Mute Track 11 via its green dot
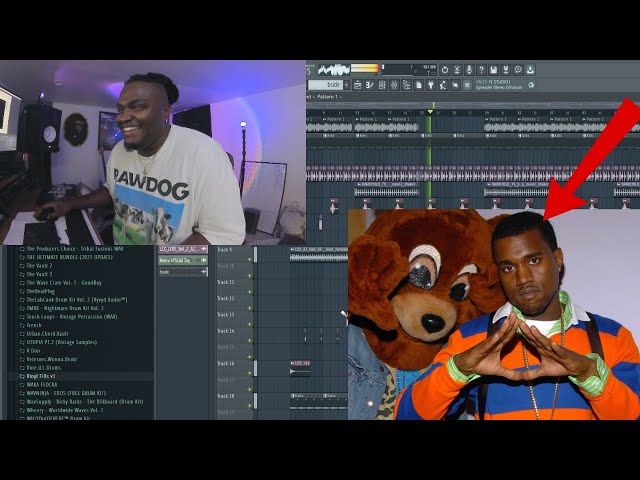 pyautogui.click(x=250, y=292)
